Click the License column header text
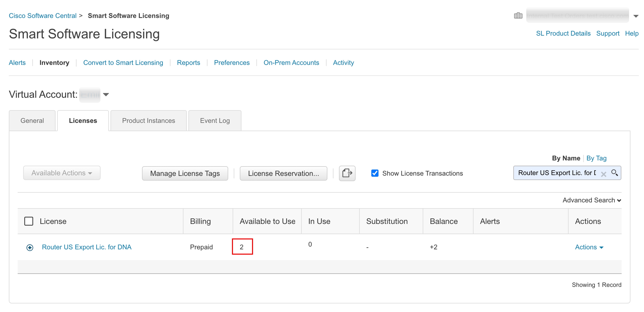The image size is (644, 312). click(53, 221)
